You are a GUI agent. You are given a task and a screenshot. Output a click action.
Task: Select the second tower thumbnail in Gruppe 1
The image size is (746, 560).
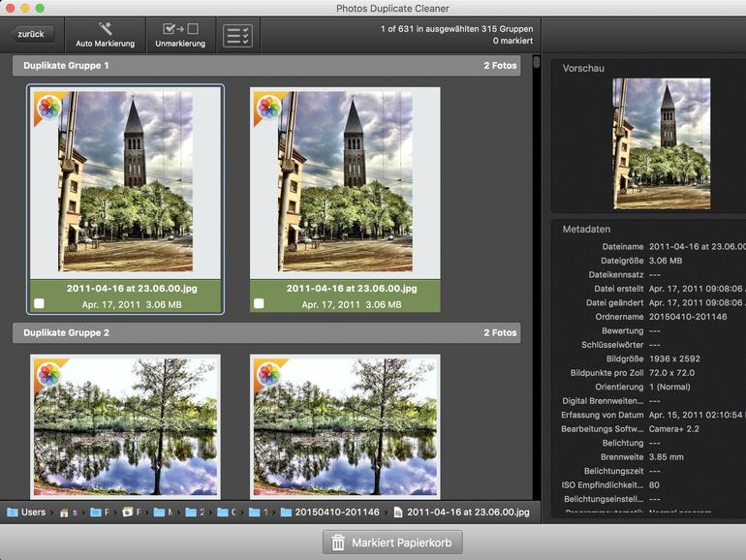[x=345, y=183]
